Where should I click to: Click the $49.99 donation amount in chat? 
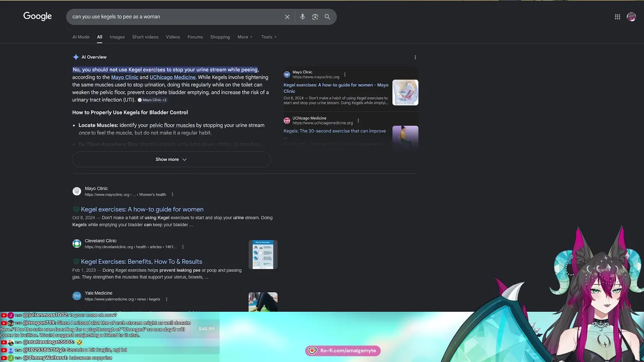(206, 329)
